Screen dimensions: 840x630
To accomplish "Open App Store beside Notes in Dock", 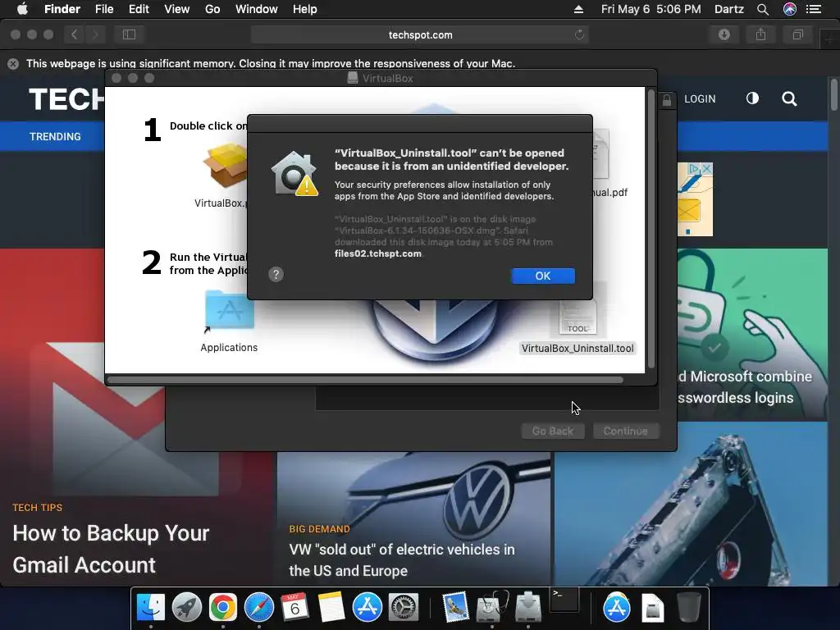I will click(x=367, y=608).
